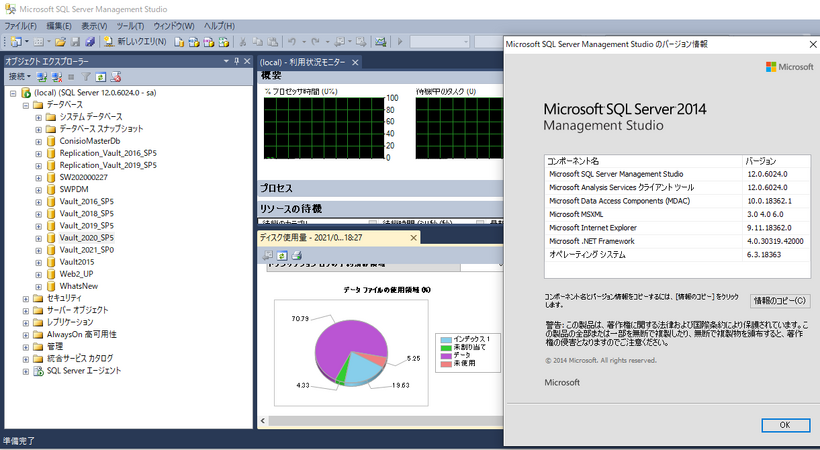Switch to the 利用状況モニター tab
The width and height of the screenshot is (820, 450).
click(306, 63)
